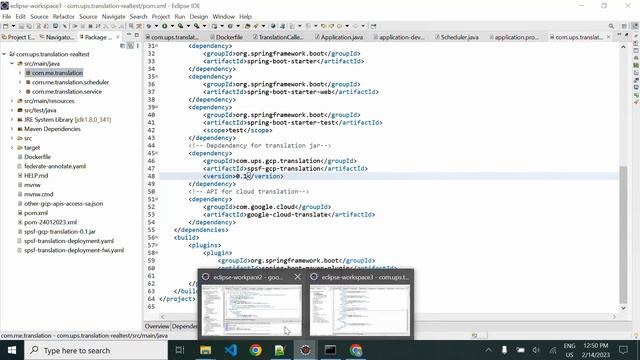This screenshot has height=360, width=640.
Task: Click the editor horizontal scroll right arrow
Action: 614,316
